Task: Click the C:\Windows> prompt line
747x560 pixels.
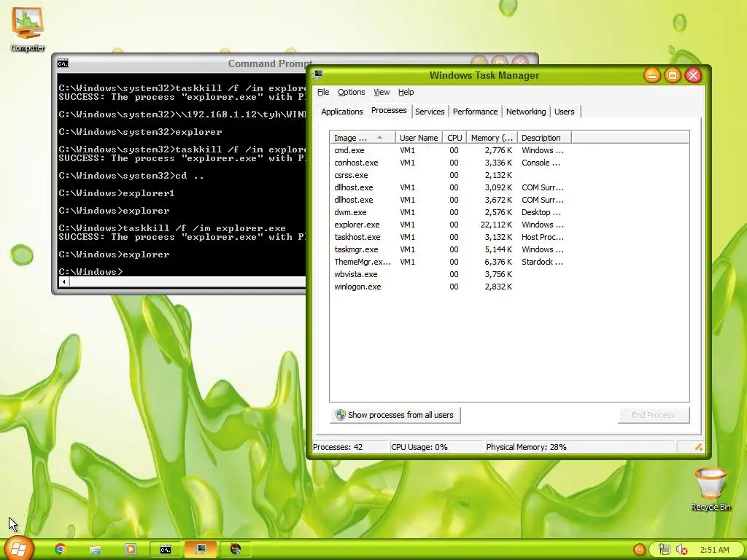Action: coord(90,271)
